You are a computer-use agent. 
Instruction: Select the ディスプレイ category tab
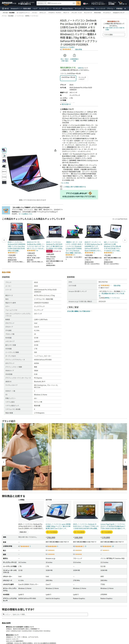107,12
